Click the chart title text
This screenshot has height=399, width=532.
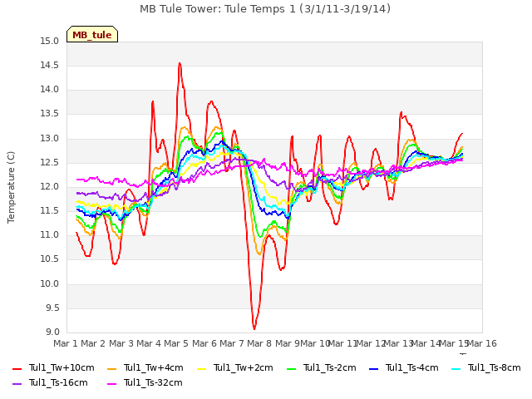[x=265, y=9]
